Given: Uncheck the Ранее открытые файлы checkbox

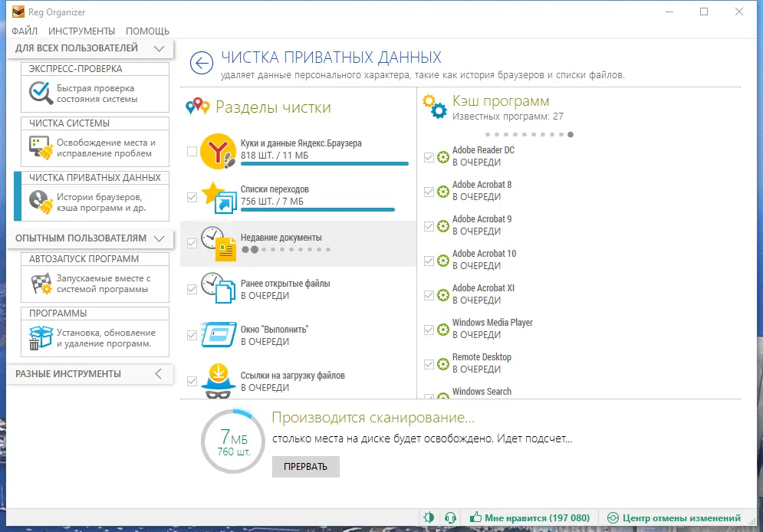Looking at the screenshot, I should coord(192,289).
